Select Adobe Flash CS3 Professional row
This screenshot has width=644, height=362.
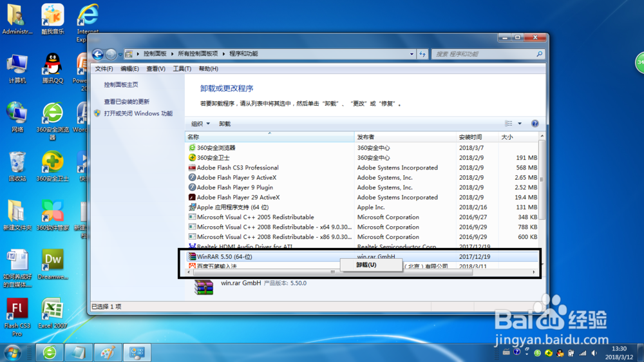pyautogui.click(x=362, y=167)
